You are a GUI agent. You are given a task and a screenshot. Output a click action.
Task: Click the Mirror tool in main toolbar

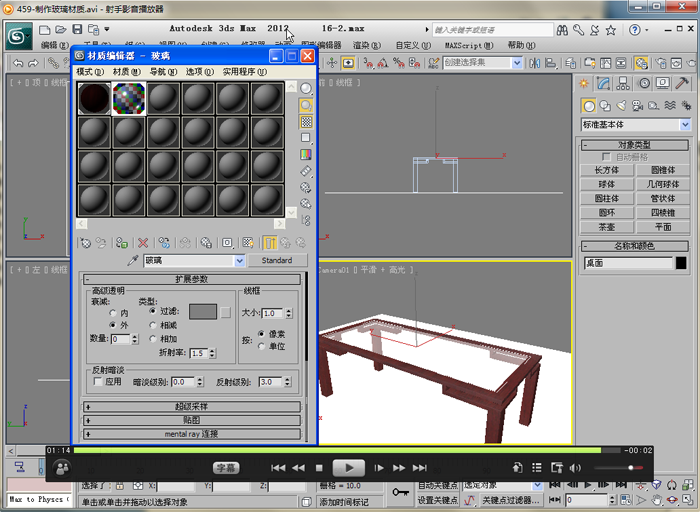click(534, 63)
